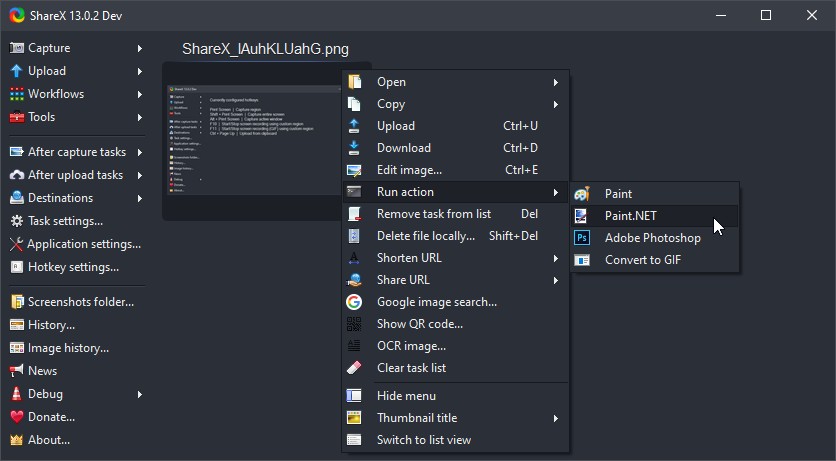Click the eraser icon beside Clear task list
Screen dimensions: 836x461
354,368
